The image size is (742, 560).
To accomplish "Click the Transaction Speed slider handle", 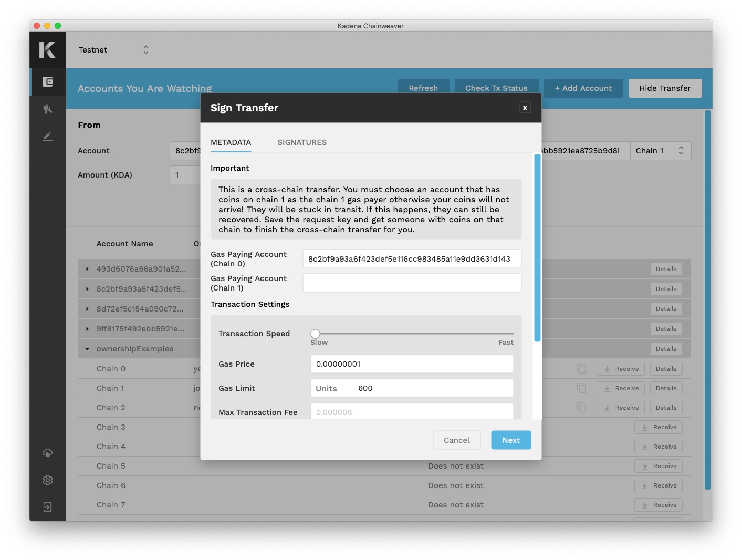I will (315, 334).
